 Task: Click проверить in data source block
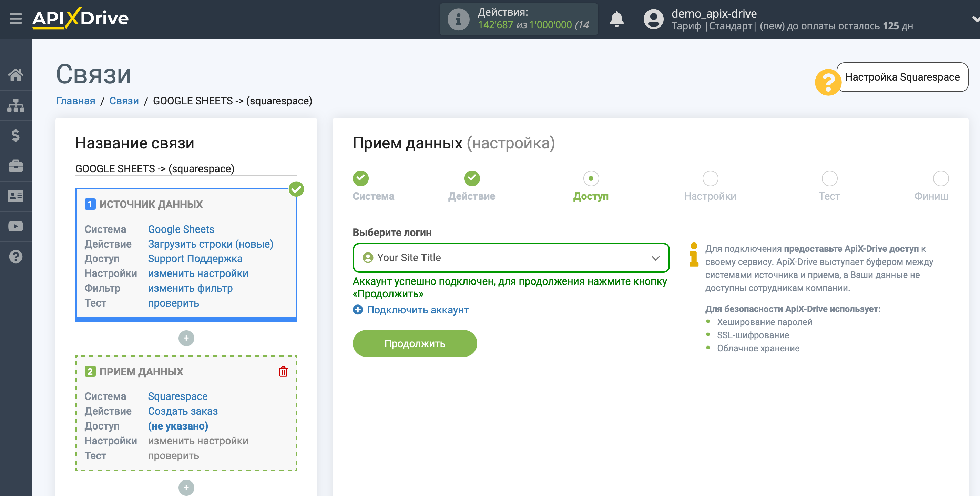click(x=173, y=303)
